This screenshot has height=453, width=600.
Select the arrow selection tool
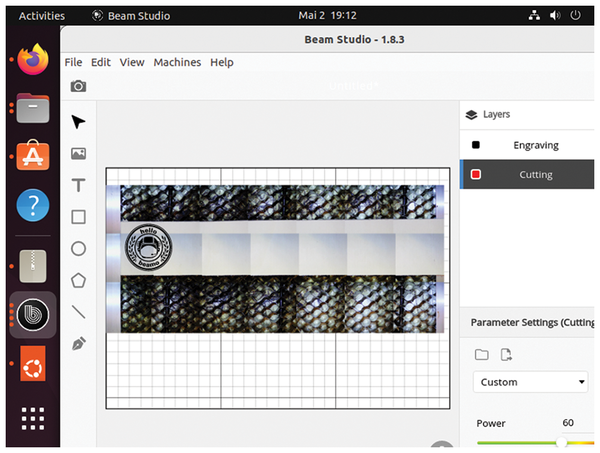pyautogui.click(x=78, y=122)
